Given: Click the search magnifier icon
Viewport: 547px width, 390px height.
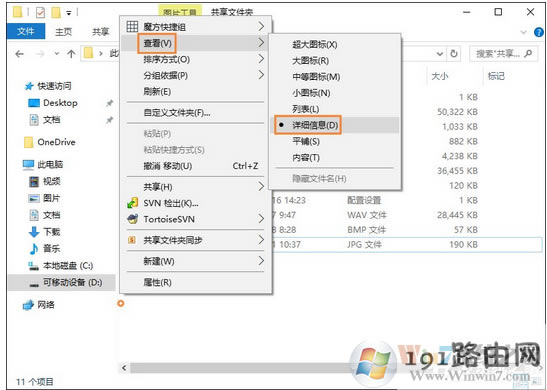Looking at the screenshot, I should click(528, 54).
